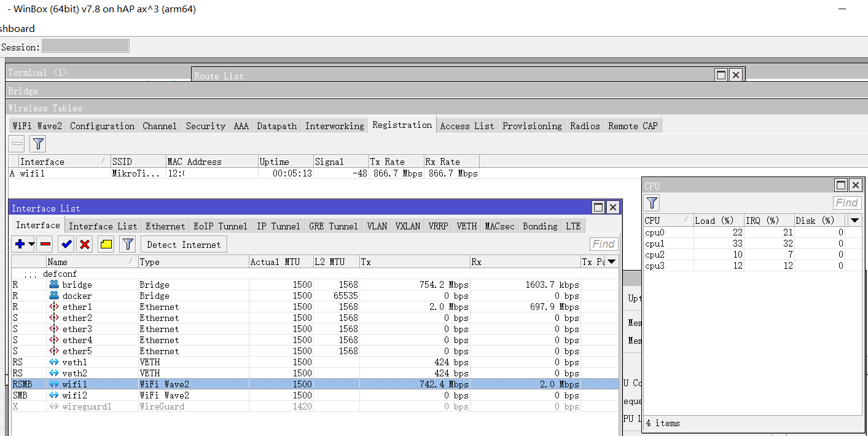Open filter in Interface List toolbar
868x436 pixels.
click(x=127, y=244)
